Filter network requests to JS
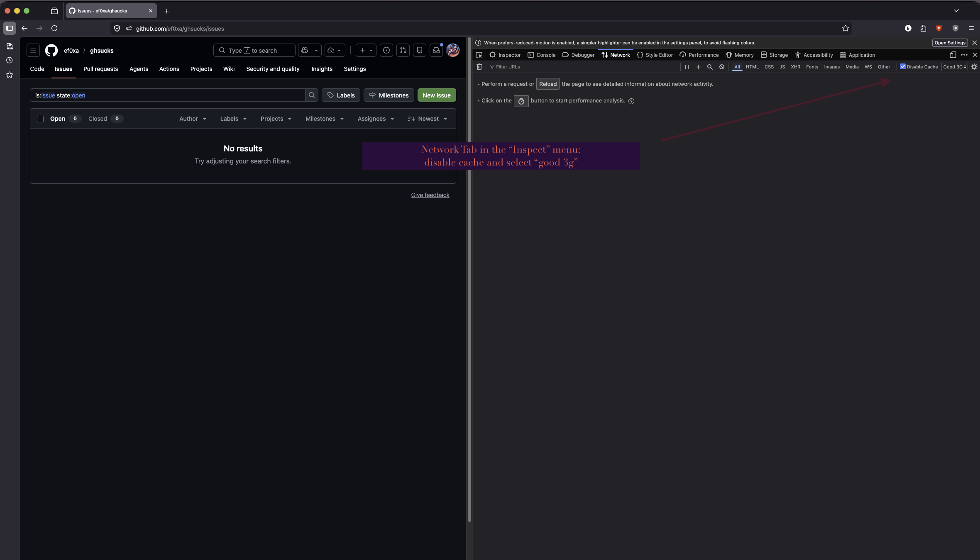 782,67
